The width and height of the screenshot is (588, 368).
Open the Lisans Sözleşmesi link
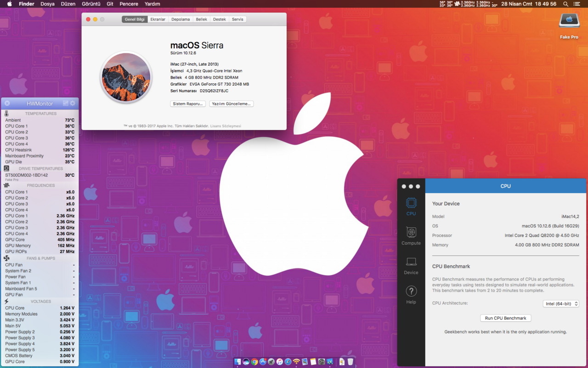click(226, 126)
